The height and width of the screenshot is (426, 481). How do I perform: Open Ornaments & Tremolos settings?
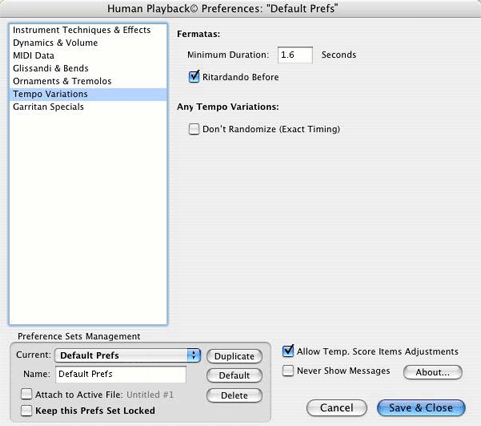(88, 81)
